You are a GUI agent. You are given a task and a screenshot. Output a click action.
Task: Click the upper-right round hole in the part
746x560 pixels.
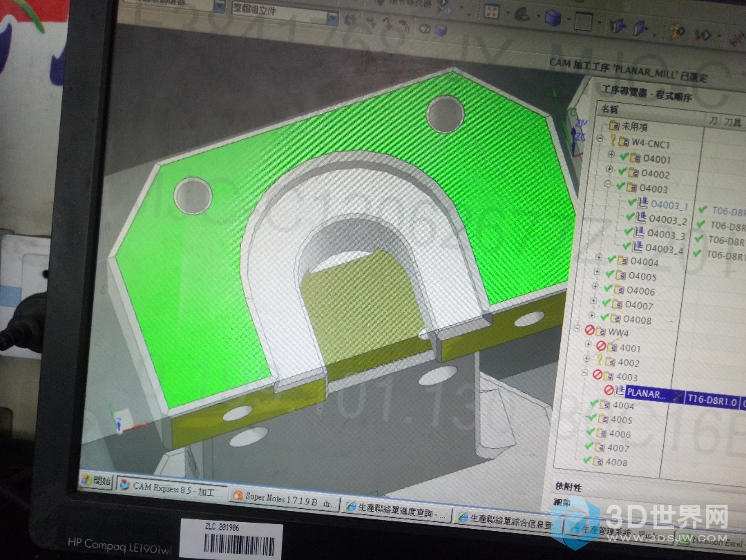tap(446, 114)
